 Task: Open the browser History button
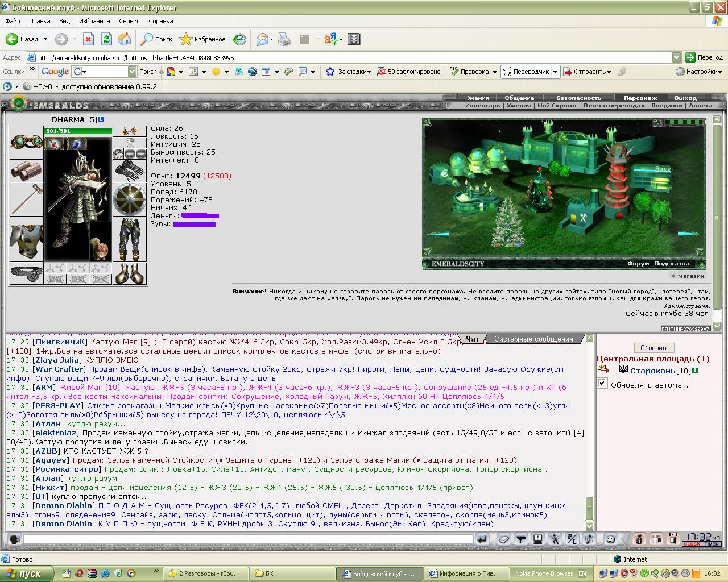point(239,39)
